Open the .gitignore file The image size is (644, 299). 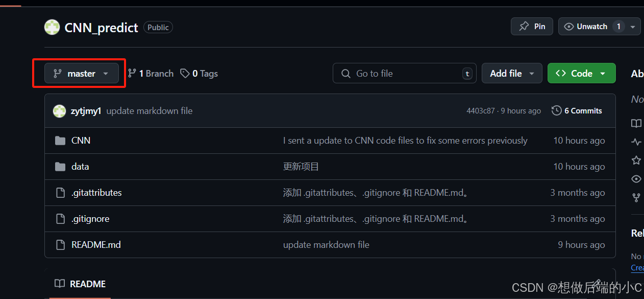coord(90,219)
